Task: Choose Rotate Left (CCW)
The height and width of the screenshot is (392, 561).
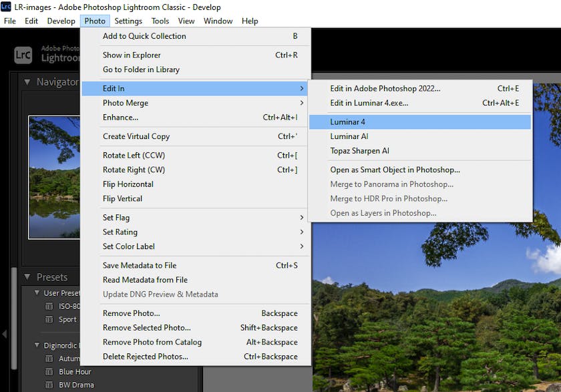Action: [x=195, y=155]
